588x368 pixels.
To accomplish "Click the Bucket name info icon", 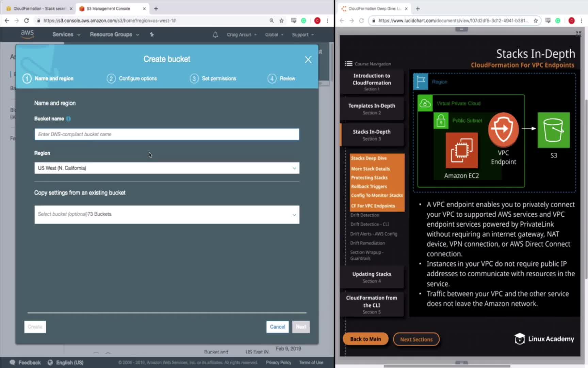I will (x=68, y=119).
